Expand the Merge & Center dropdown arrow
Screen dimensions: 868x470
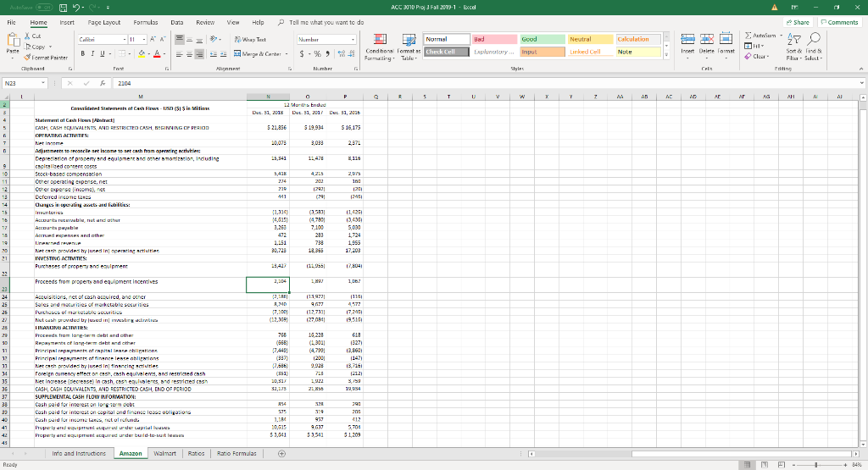click(287, 54)
